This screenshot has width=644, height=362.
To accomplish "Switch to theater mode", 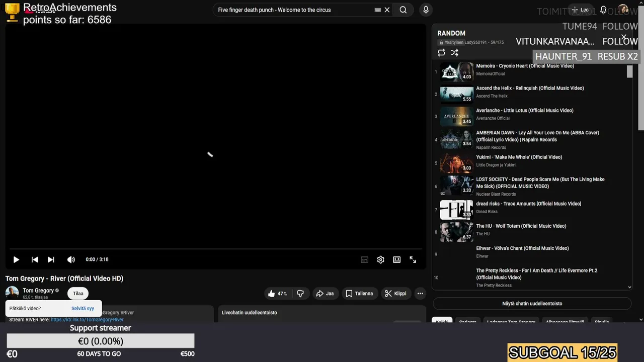I will click(x=397, y=259).
